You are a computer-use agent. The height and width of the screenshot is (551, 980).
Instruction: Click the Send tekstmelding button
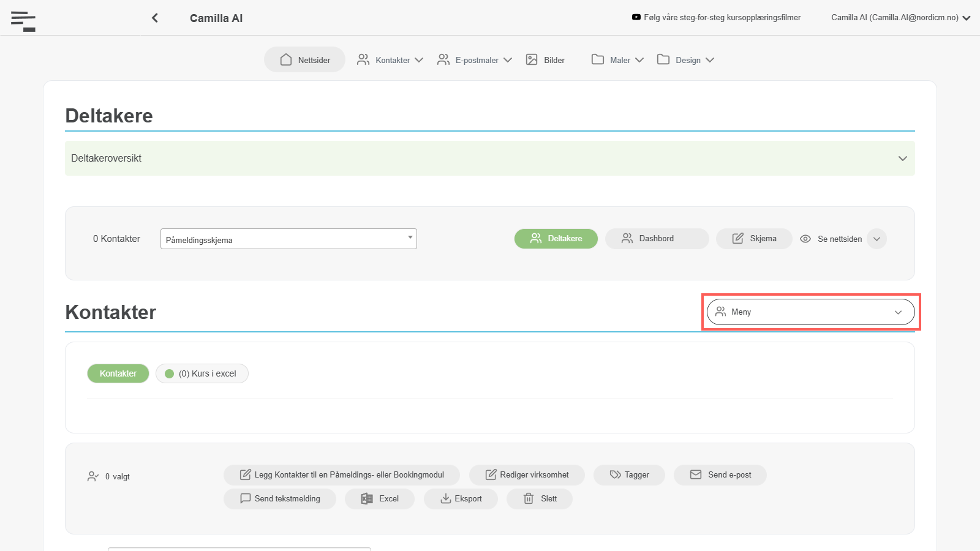(x=280, y=499)
